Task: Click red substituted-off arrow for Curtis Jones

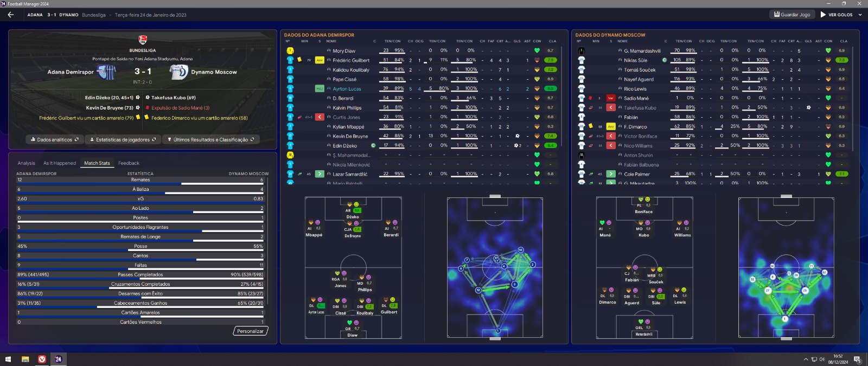Action: [x=320, y=117]
